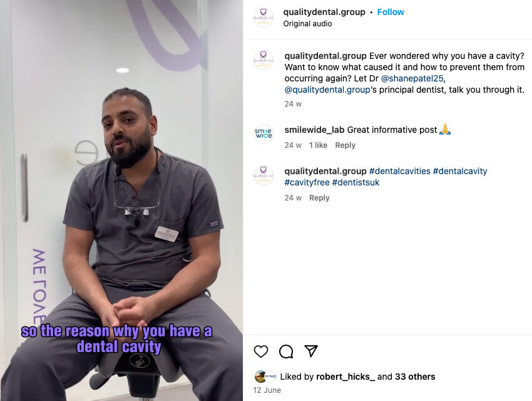532x401 pixels.
Task: Open qualitydental.group avatar in post header
Action: [263, 18]
